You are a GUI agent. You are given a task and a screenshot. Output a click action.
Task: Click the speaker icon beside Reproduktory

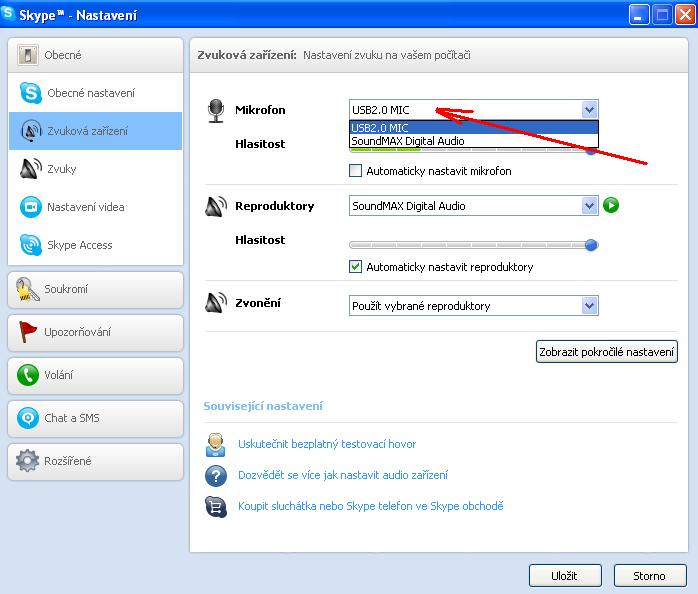(216, 206)
